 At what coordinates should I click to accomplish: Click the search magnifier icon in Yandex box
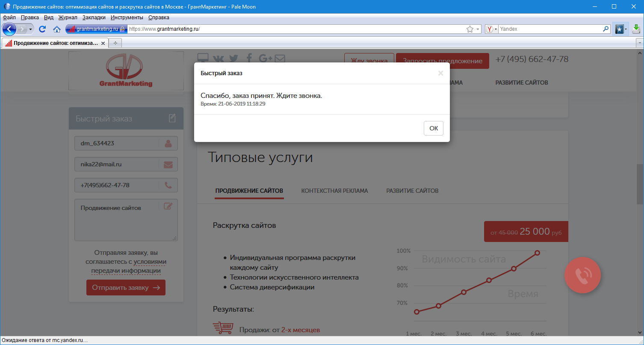(606, 29)
